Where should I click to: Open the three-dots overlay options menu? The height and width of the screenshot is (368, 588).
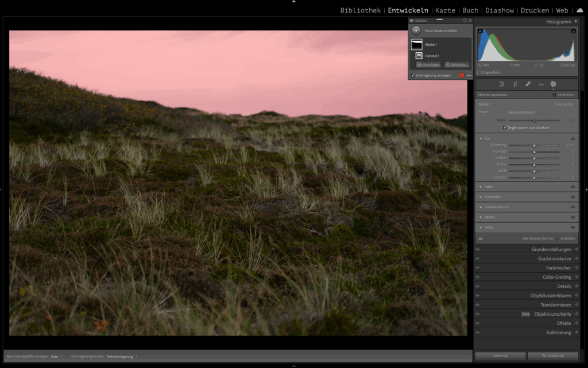point(469,75)
